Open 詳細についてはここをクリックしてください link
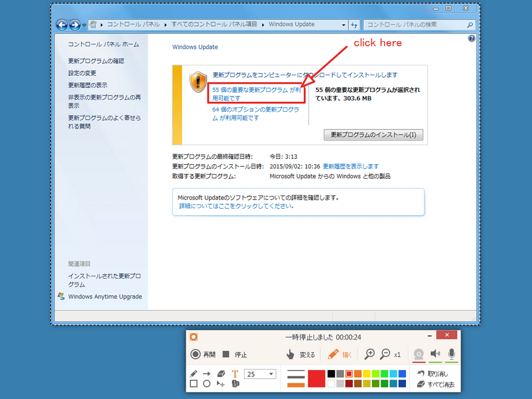 (x=236, y=206)
